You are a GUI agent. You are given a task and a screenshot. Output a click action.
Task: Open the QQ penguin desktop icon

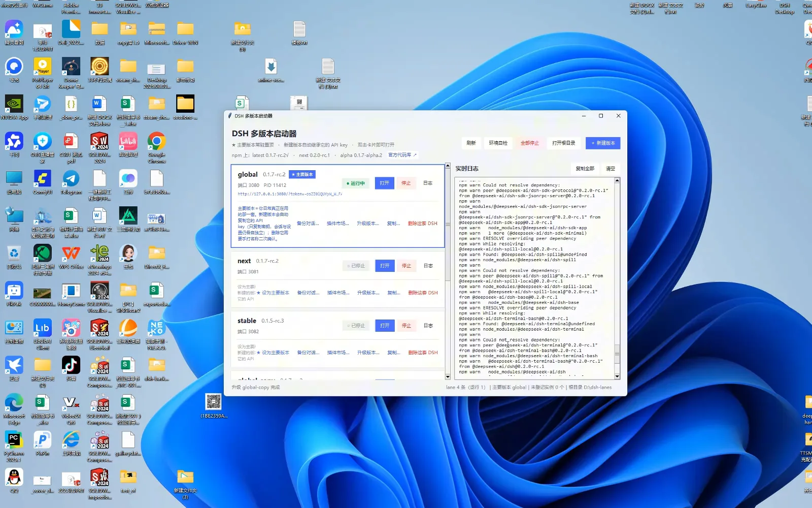14,481
